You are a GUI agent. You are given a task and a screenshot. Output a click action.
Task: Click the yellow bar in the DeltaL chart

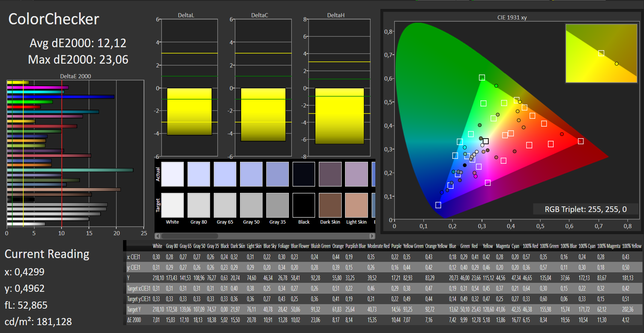[189, 112]
